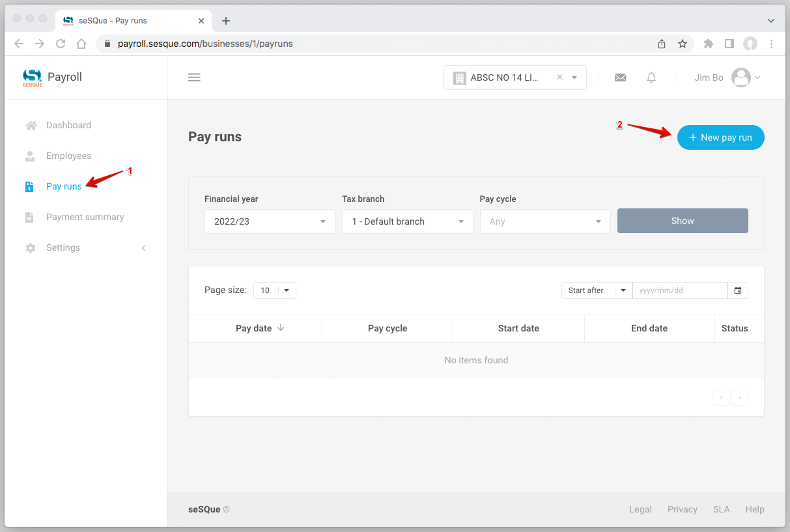Viewport: 790px width, 532px height.
Task: Clear the ABSC NO 14 business selection
Action: 559,77
